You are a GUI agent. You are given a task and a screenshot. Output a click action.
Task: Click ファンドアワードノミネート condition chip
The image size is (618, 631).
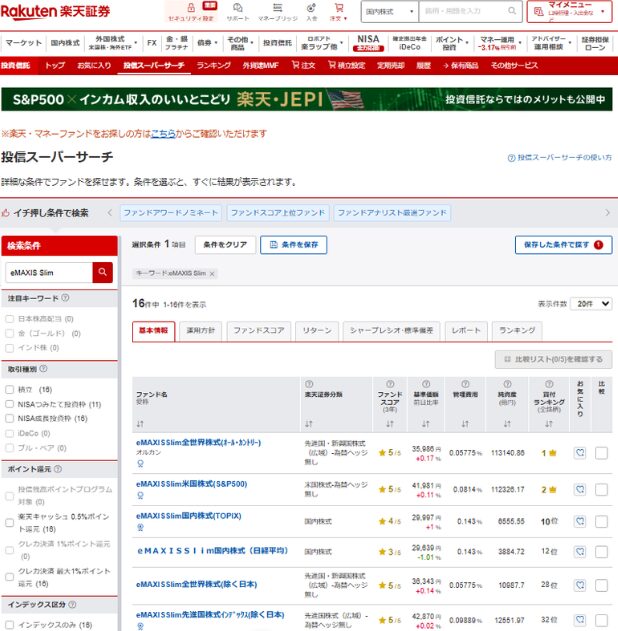point(171,212)
